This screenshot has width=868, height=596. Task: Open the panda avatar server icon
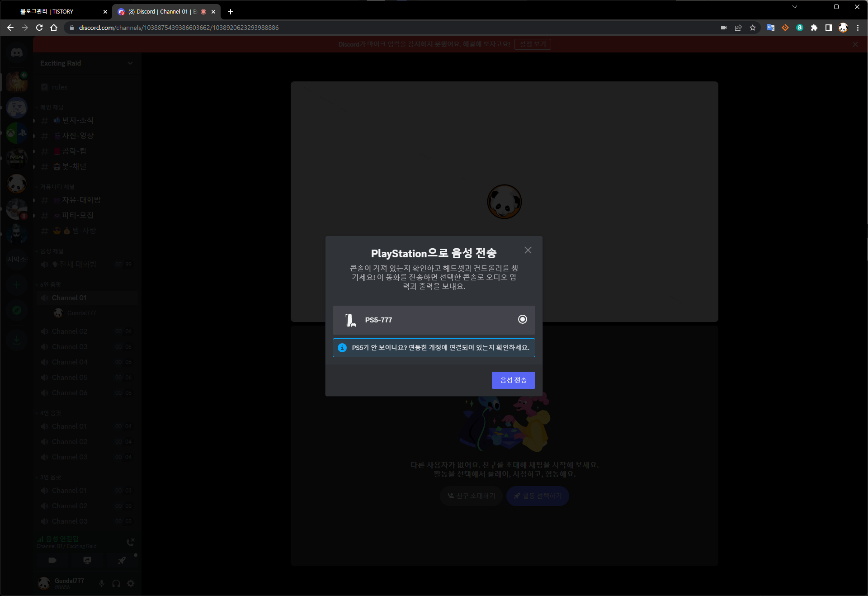tap(17, 184)
